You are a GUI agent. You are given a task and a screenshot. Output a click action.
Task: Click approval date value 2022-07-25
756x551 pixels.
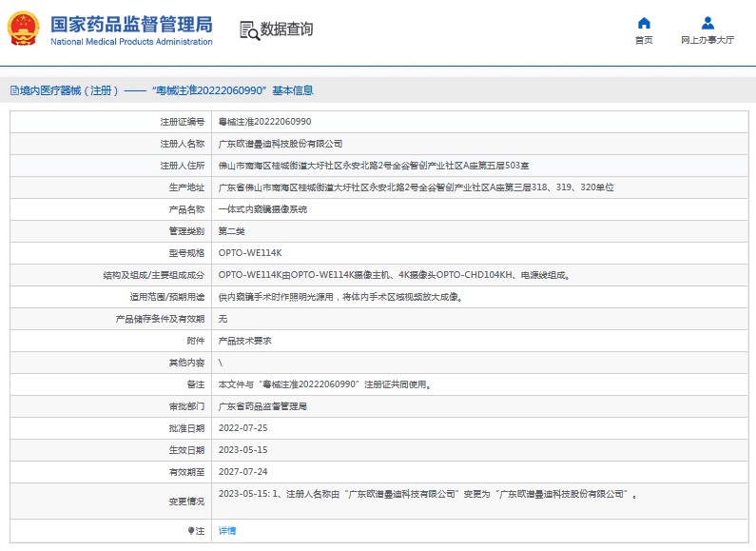(243, 428)
